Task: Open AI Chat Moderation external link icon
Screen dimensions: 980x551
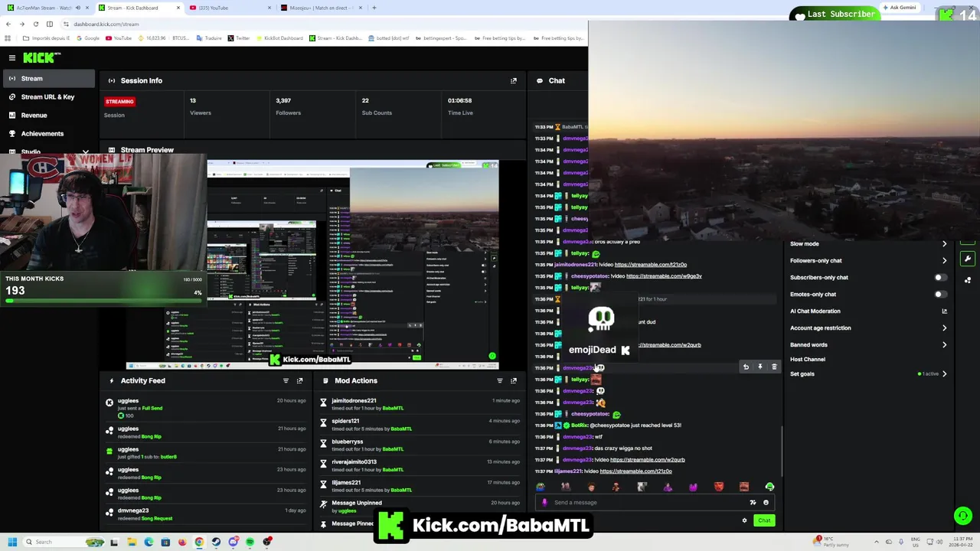Action: pyautogui.click(x=944, y=311)
